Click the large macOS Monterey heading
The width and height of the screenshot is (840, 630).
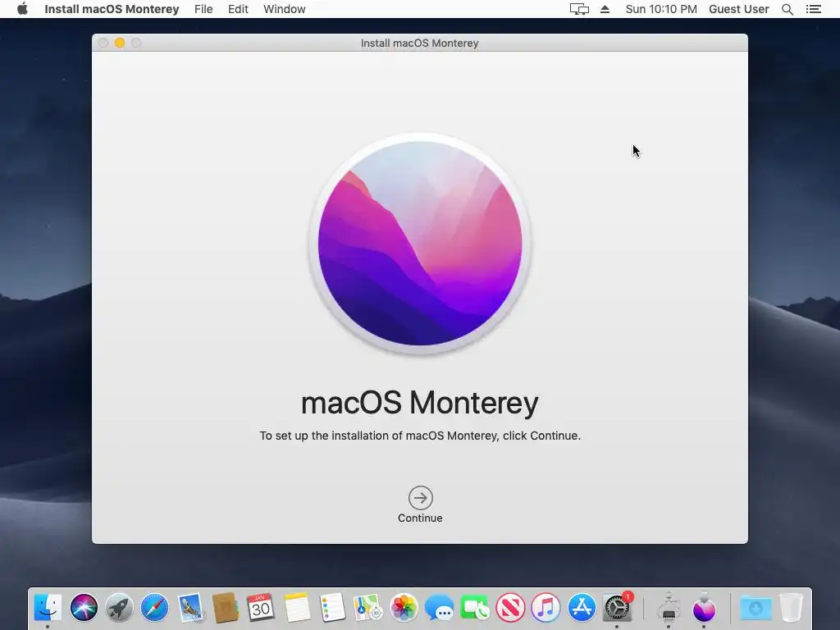420,402
